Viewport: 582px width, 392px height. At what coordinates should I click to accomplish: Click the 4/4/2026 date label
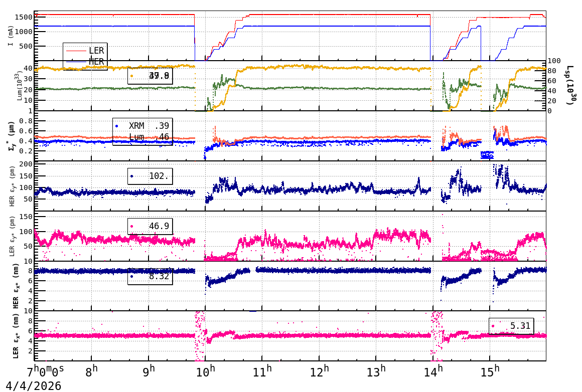[34, 385]
